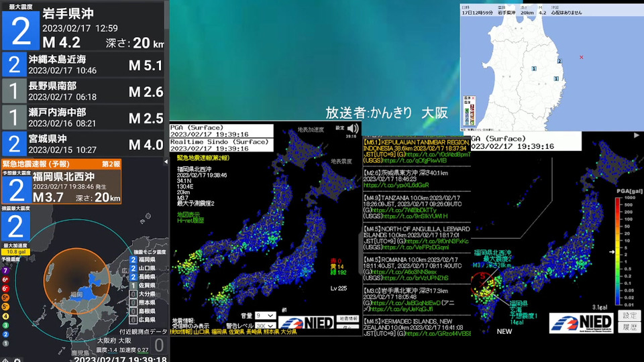Select the 地表加速度 label on PGA map
Viewport: 644px width, 362px height.
click(x=311, y=129)
